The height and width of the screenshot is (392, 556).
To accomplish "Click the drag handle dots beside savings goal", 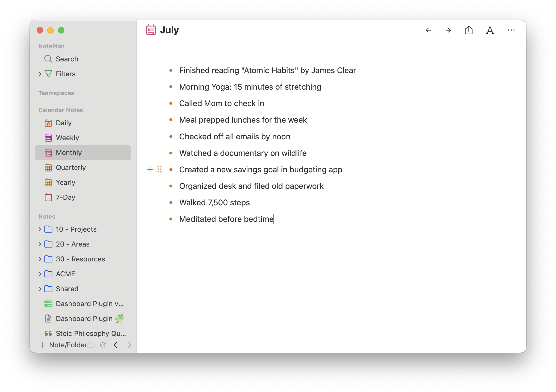I will (160, 169).
